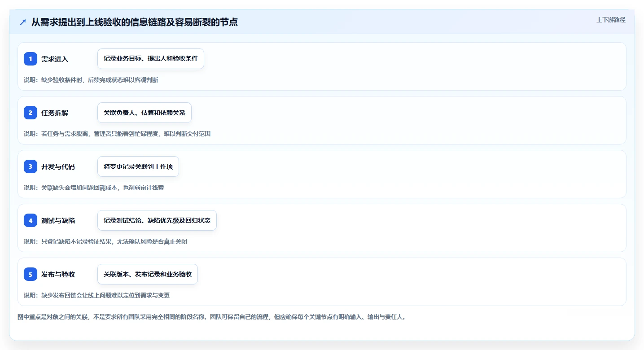Click the '记录测试结论、缺陷优先级及回归状态' chip
This screenshot has height=350, width=644.
pos(157,220)
